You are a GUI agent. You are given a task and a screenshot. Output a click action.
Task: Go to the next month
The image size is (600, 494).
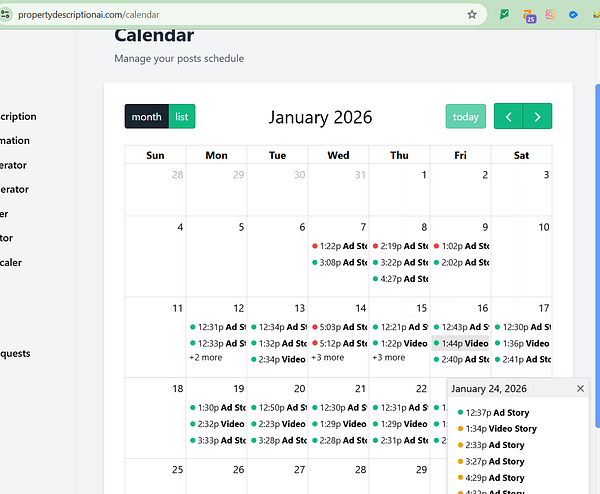click(537, 116)
